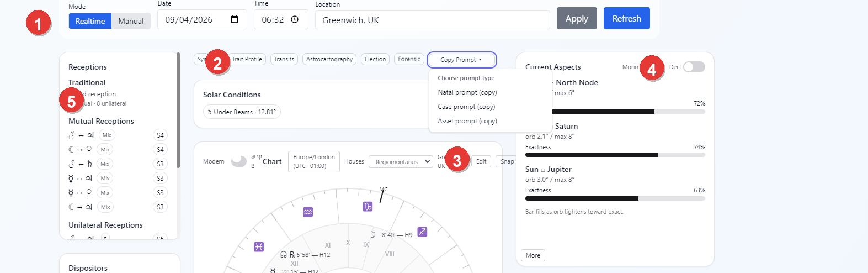Select the Capricorn sign glyph on chart
This screenshot has width=868, height=273.
[368, 207]
